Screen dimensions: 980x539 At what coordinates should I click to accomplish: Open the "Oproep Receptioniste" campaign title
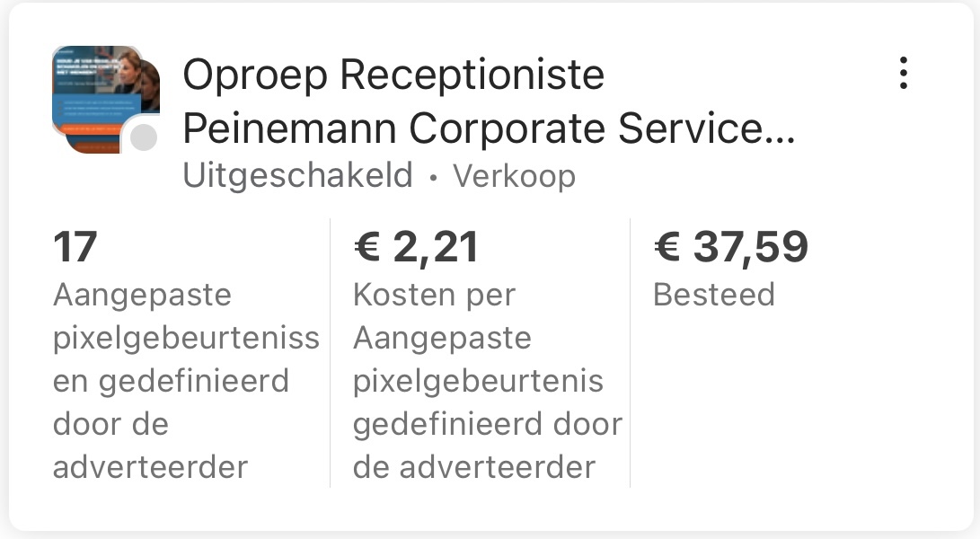click(393, 75)
